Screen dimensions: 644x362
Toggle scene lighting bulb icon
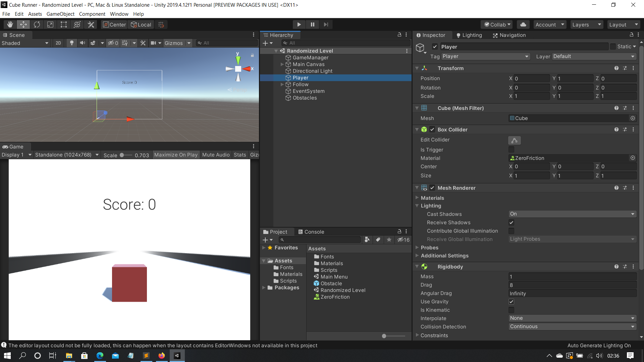tap(71, 43)
